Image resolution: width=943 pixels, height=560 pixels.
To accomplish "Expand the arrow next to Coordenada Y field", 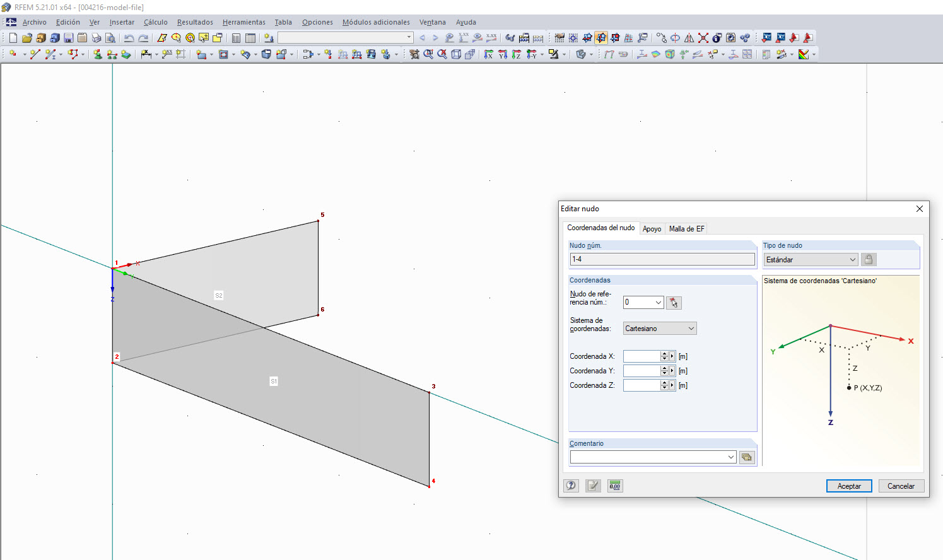I will click(x=672, y=371).
